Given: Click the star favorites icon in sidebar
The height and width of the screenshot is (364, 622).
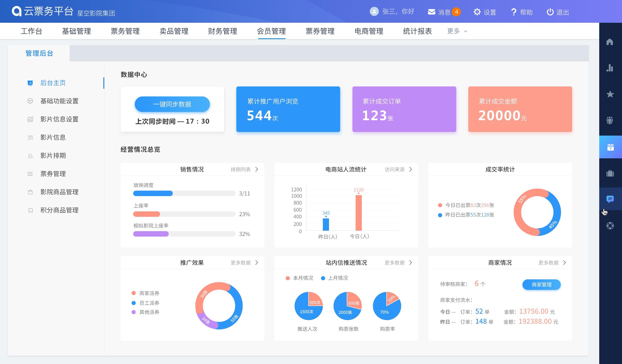Looking at the screenshot, I should [x=610, y=94].
